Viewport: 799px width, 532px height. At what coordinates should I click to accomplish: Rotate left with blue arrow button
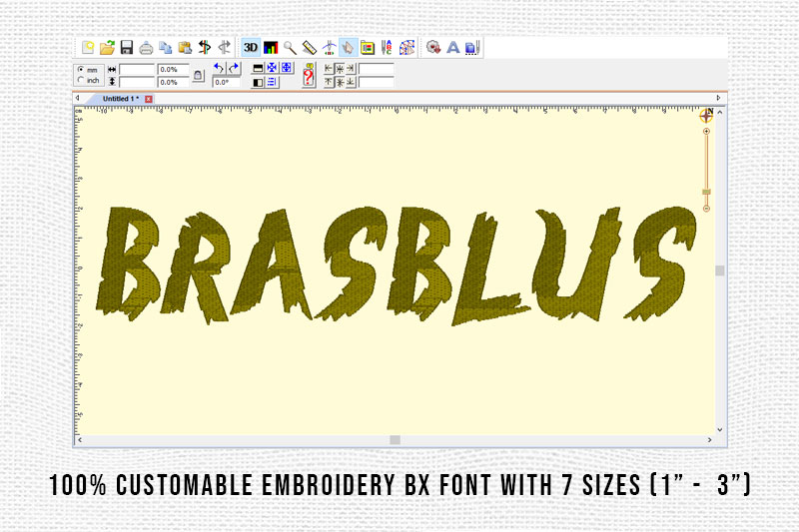tap(219, 68)
